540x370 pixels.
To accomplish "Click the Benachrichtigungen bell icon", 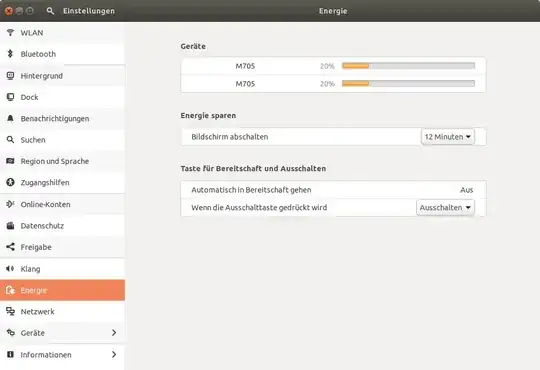I will (x=10, y=118).
